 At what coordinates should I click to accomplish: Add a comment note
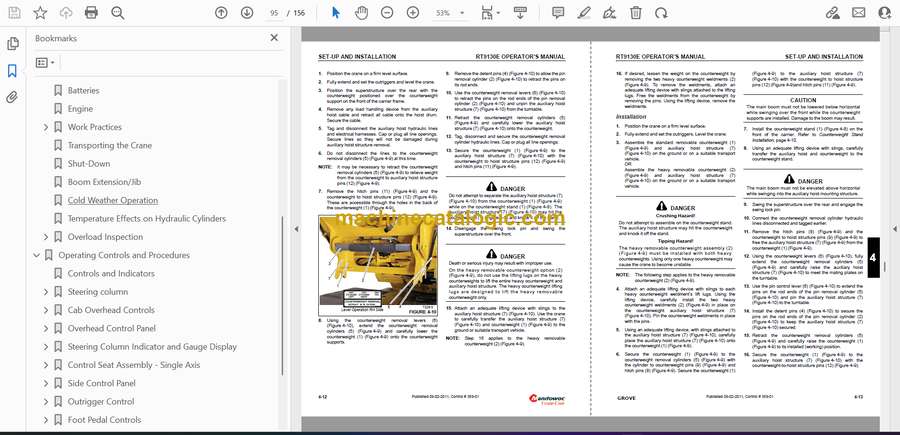click(x=558, y=13)
